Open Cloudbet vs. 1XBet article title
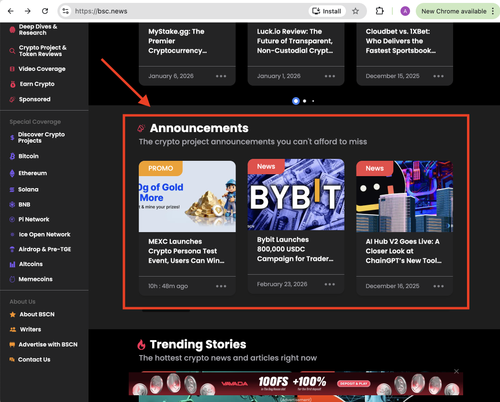 click(401, 41)
